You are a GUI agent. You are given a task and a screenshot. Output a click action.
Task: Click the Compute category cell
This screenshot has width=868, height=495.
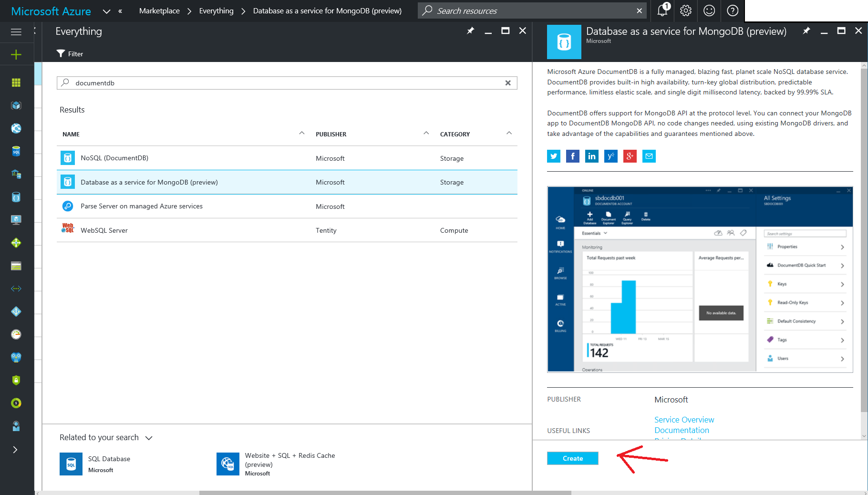pyautogui.click(x=454, y=230)
